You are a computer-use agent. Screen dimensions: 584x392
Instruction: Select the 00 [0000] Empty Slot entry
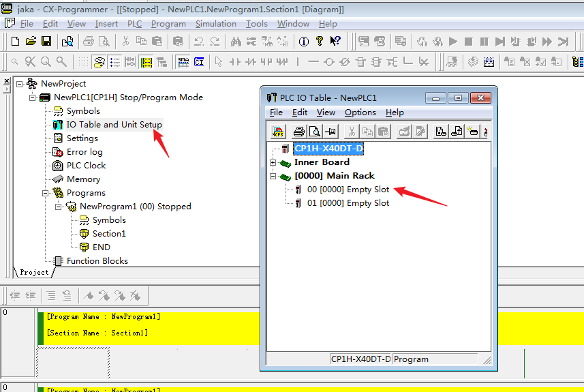coord(348,190)
